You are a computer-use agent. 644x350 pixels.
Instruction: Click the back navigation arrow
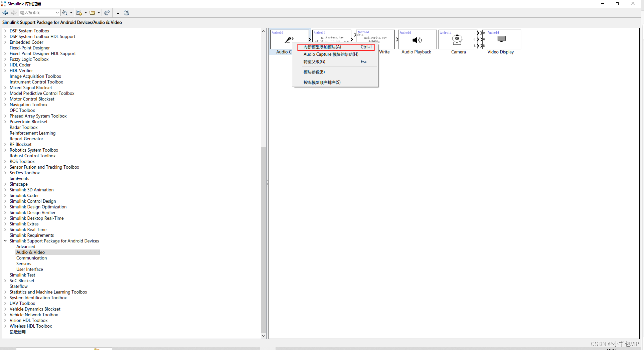(x=5, y=13)
